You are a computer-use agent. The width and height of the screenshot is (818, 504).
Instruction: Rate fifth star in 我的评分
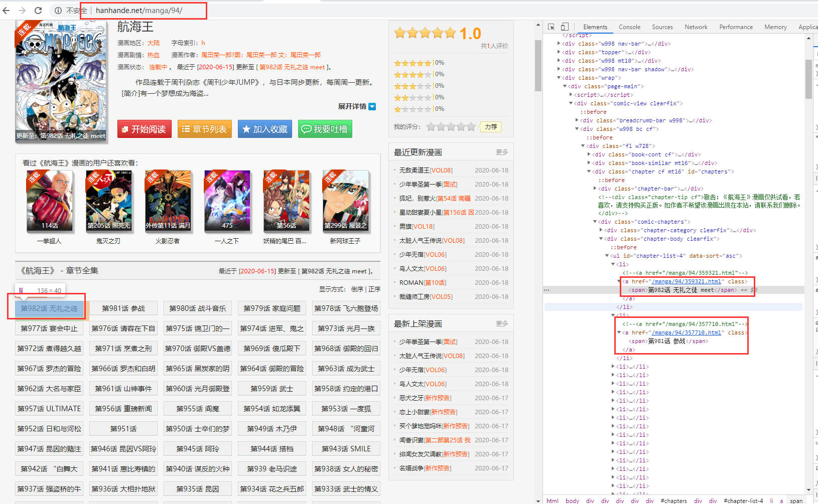click(471, 127)
